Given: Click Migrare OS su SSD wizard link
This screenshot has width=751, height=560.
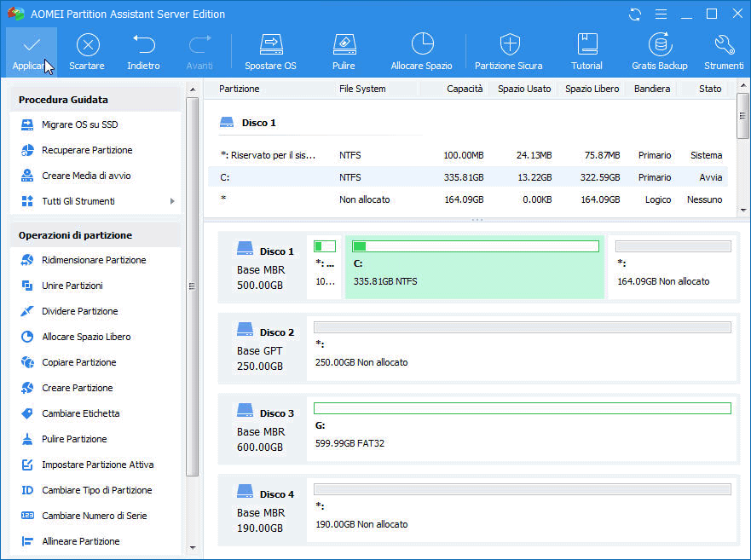Looking at the screenshot, I should coord(81,124).
